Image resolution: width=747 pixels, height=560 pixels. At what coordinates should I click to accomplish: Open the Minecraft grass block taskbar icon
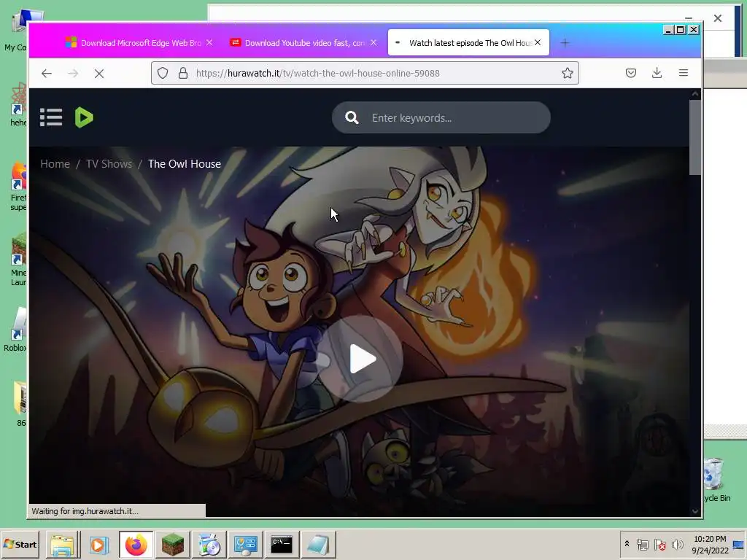[x=172, y=545]
